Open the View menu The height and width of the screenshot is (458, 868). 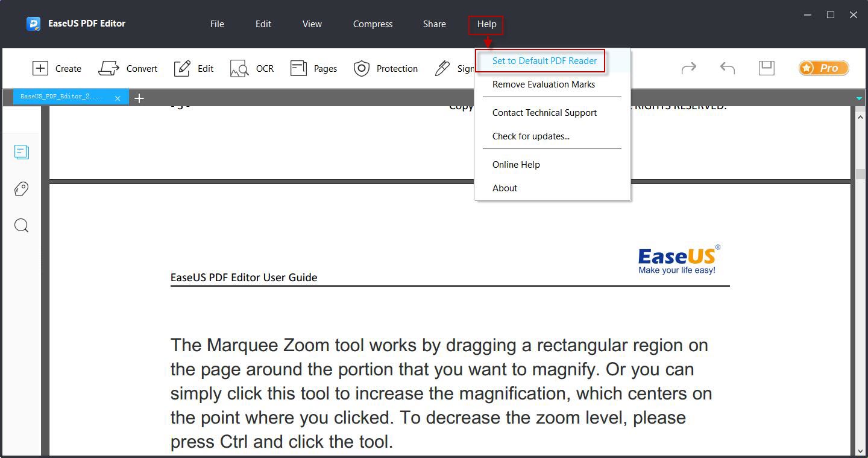tap(312, 24)
